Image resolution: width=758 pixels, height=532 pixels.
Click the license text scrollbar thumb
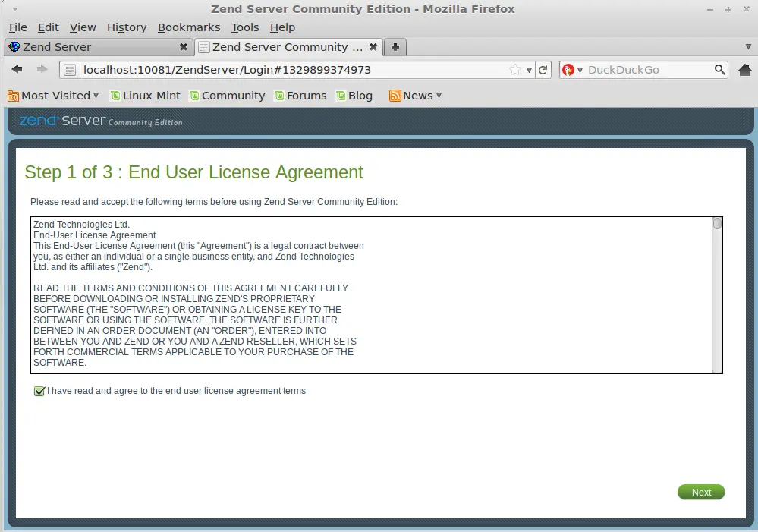(717, 223)
